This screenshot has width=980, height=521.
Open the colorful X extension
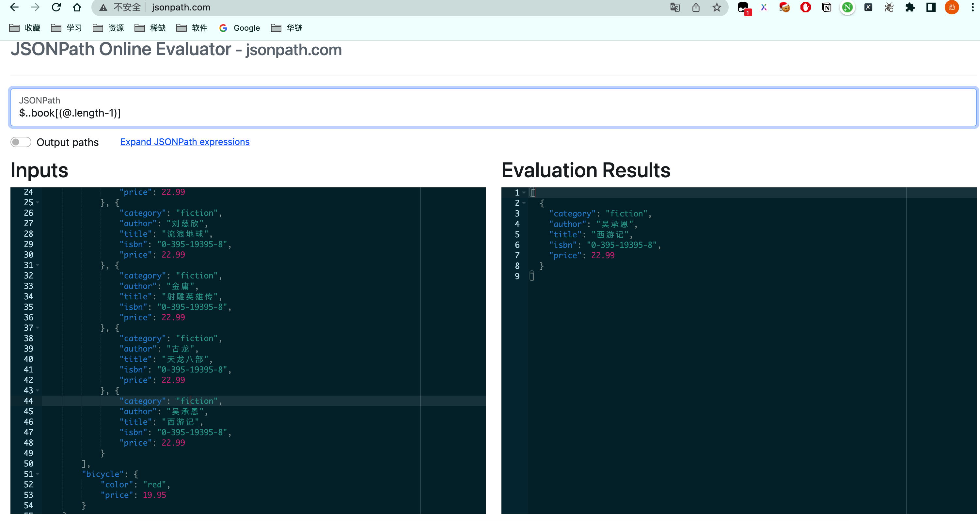(764, 7)
